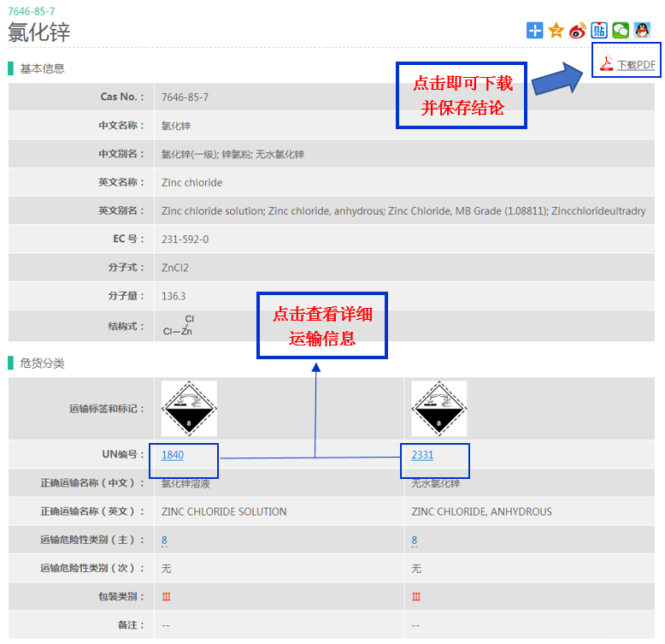This screenshot has height=644, width=665.
Task: Click the 下载PDF download link
Action: click(636, 65)
